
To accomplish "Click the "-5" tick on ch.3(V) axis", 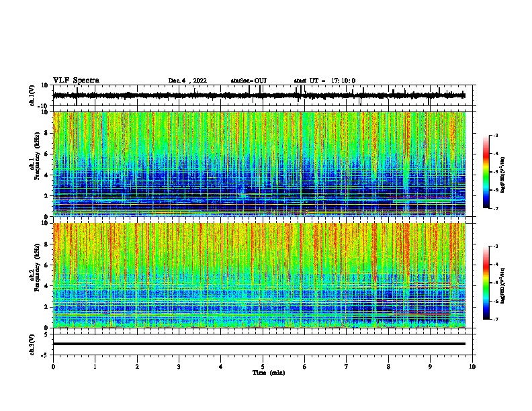I will click(45, 355).
